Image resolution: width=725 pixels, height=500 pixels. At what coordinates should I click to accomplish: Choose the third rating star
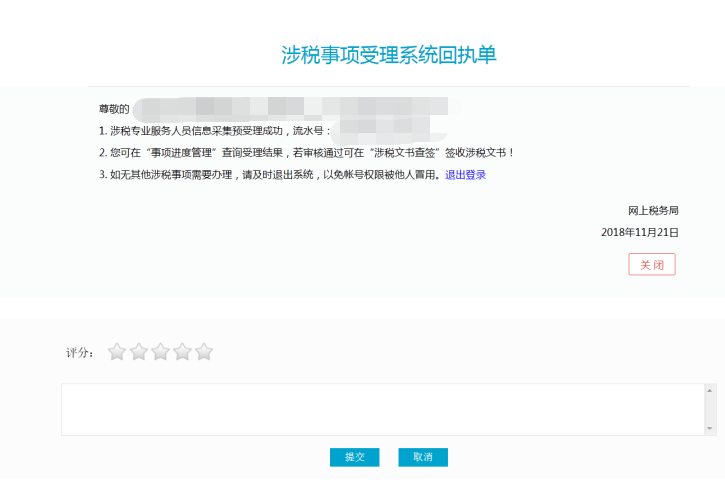click(x=160, y=352)
